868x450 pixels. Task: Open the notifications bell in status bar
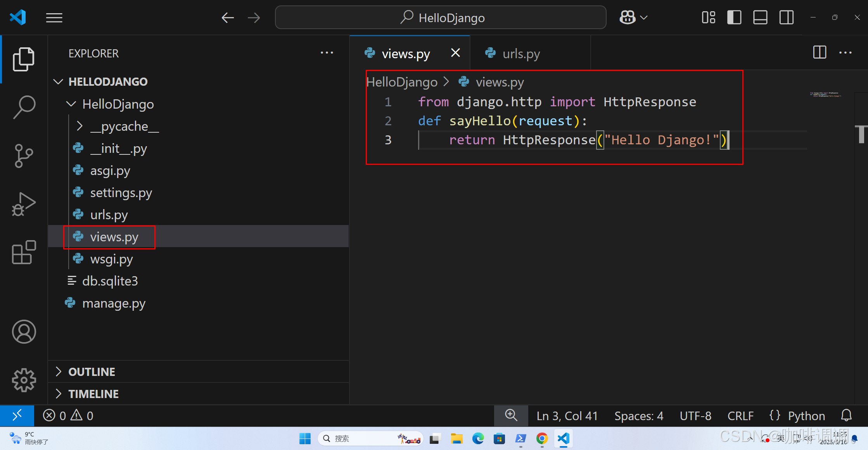[x=846, y=415]
